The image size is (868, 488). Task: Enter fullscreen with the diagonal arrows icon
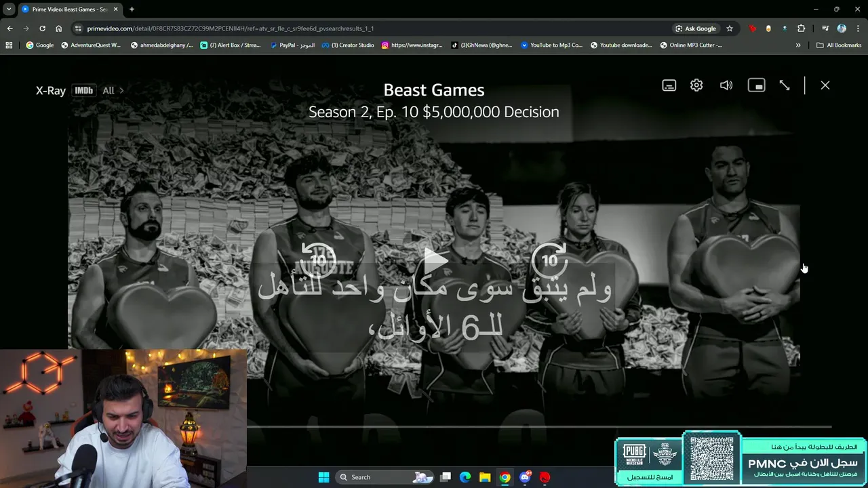(785, 85)
